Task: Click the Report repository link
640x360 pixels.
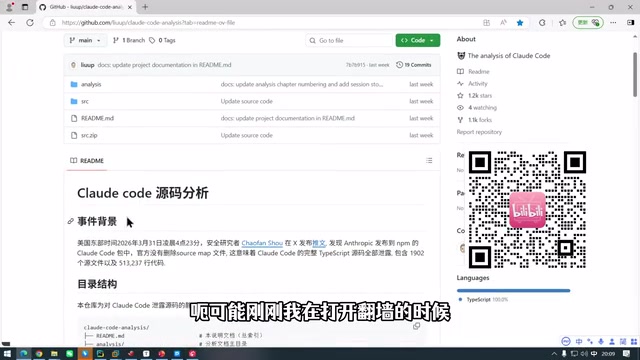Action: (479, 132)
